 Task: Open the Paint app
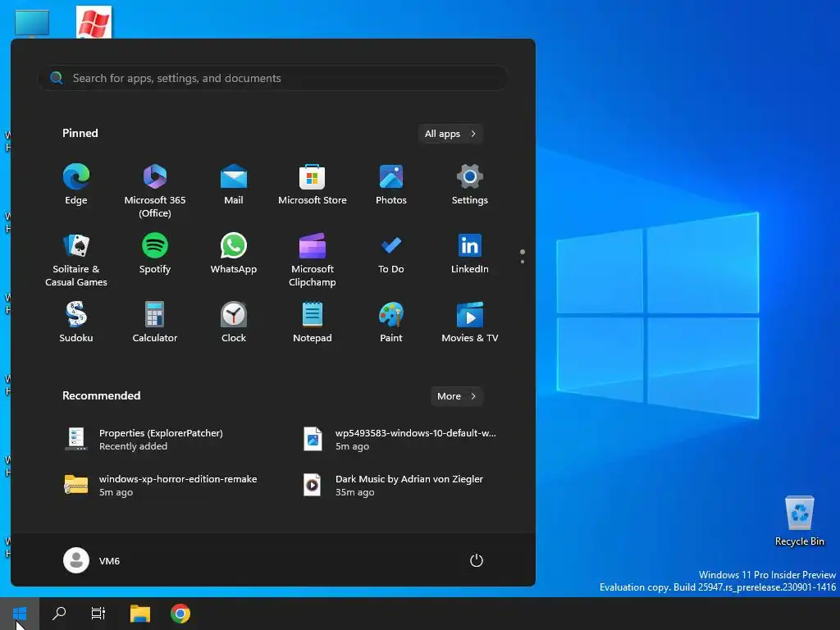click(391, 322)
